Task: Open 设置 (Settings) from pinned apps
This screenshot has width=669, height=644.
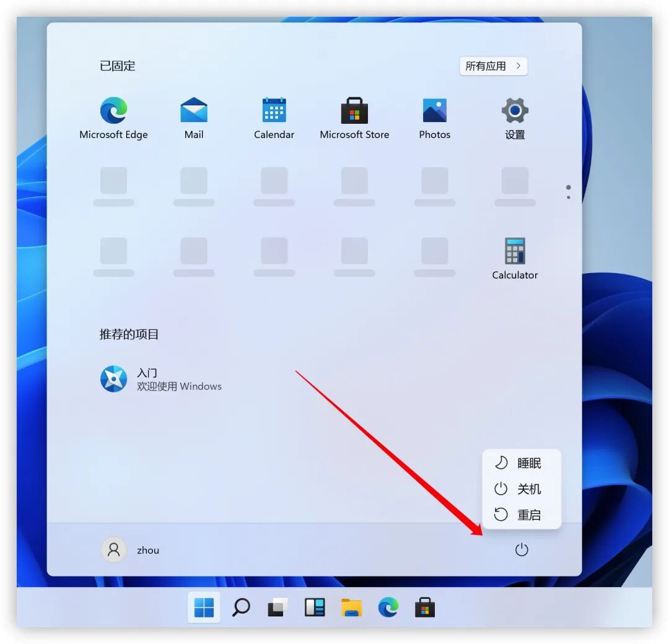Action: tap(514, 111)
